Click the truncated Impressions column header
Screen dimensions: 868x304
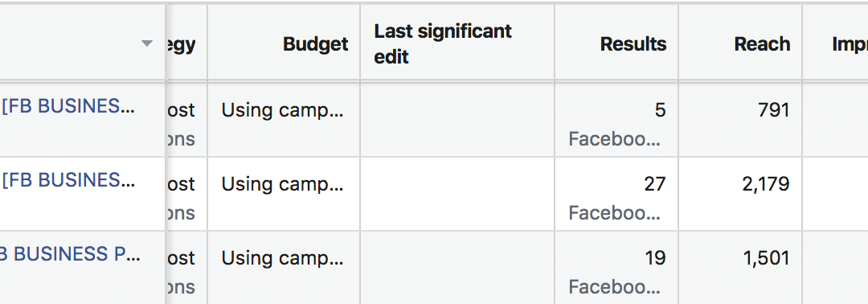click(x=850, y=44)
